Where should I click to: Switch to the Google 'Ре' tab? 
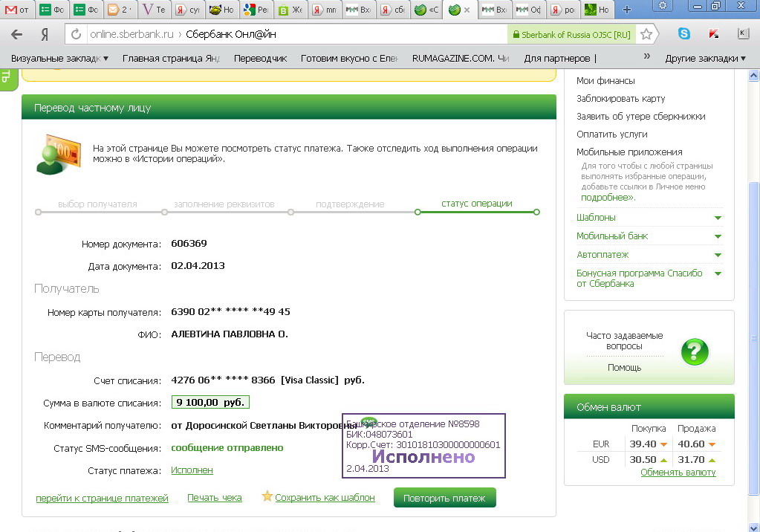point(257,10)
